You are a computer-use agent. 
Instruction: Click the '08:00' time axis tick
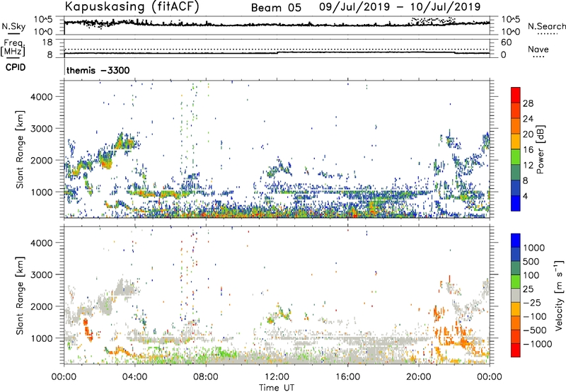[206, 377]
